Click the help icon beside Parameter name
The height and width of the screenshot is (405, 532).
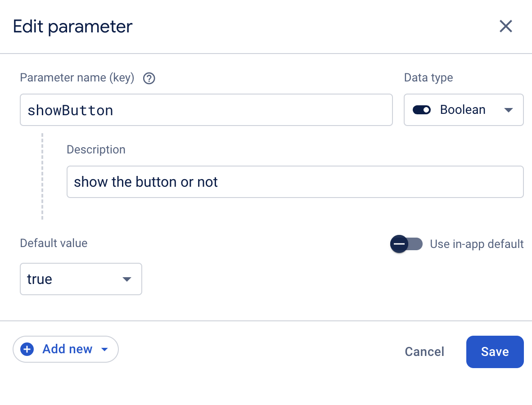click(149, 79)
